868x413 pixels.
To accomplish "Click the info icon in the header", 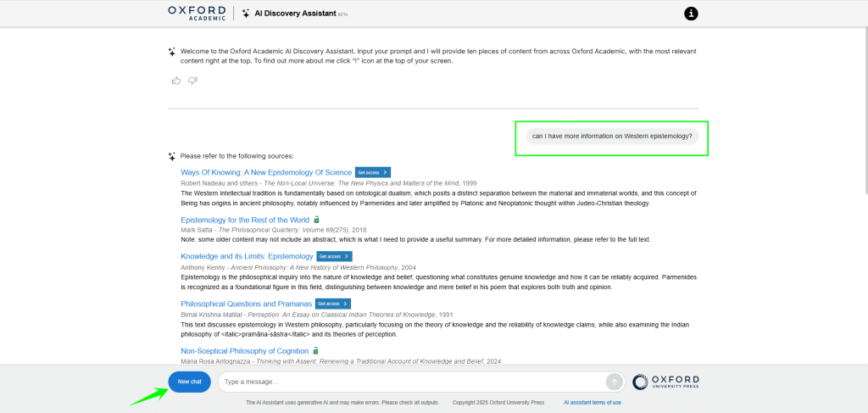I will click(x=691, y=13).
